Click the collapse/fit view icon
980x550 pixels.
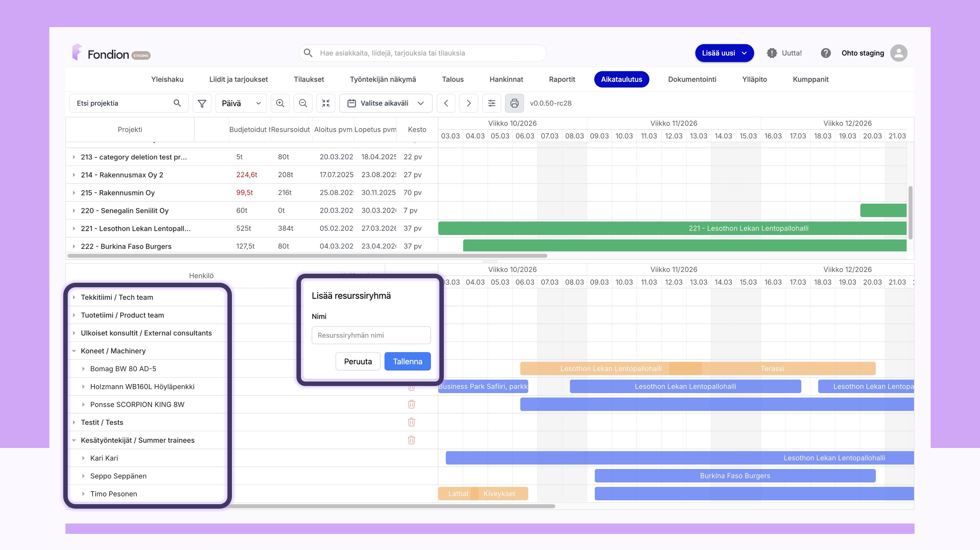[326, 103]
